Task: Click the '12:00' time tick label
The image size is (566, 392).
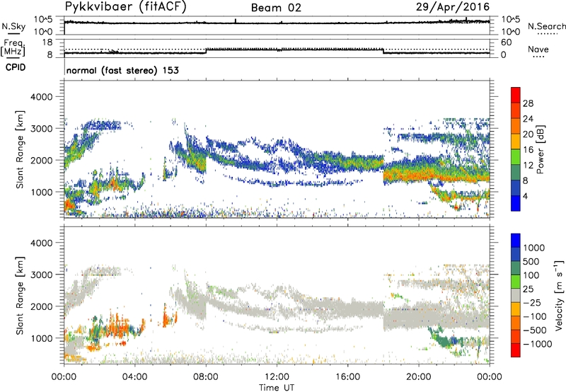Action: 277,377
